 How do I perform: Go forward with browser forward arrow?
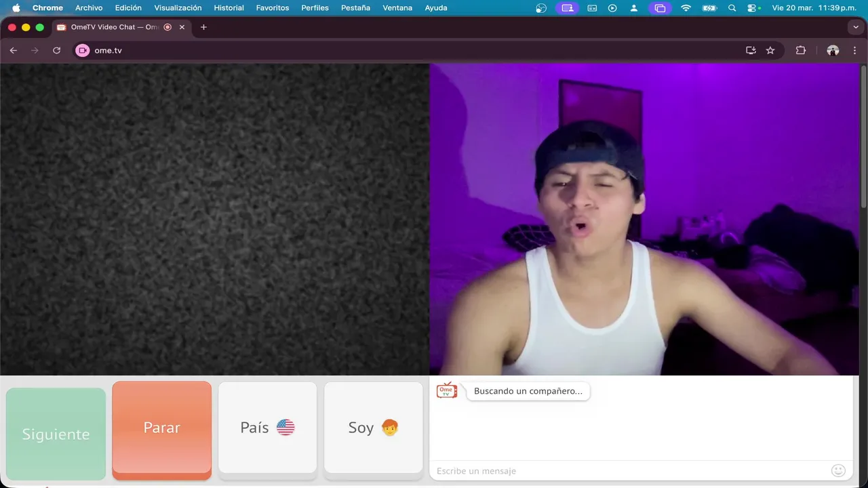[x=35, y=50]
